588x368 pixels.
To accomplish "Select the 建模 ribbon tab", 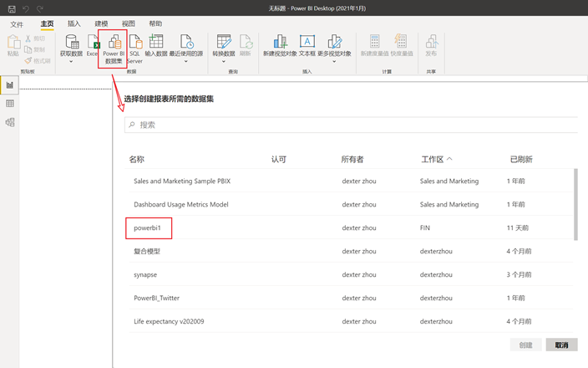I will click(x=101, y=23).
